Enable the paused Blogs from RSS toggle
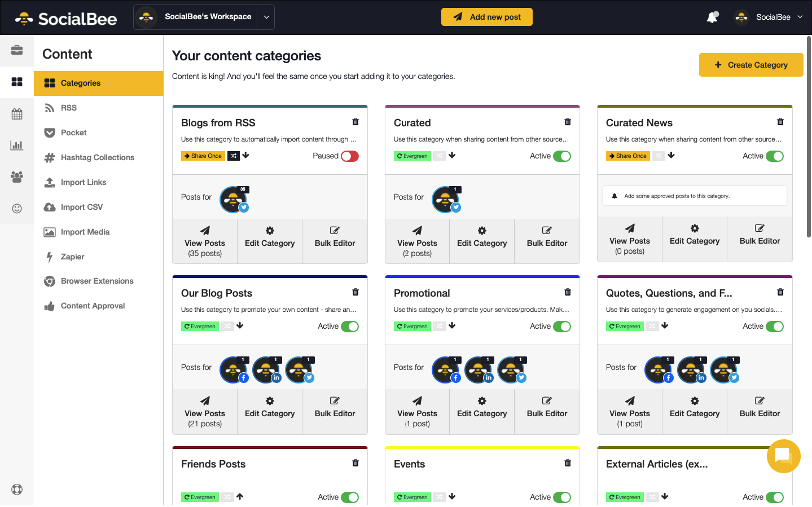The width and height of the screenshot is (812, 507). coord(350,156)
